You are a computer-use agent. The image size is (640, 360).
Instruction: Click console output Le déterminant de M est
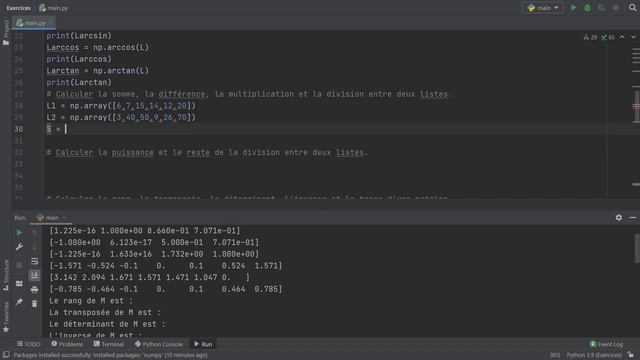pyautogui.click(x=107, y=324)
